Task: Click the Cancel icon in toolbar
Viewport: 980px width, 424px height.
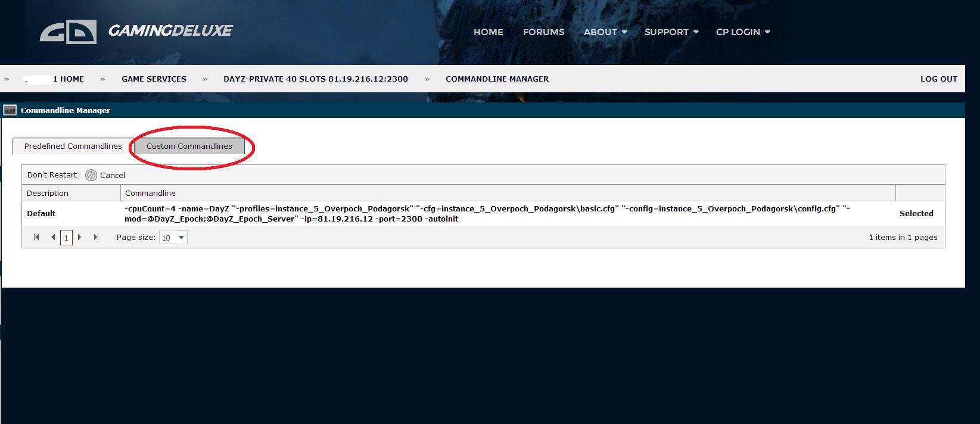Action: [x=91, y=175]
